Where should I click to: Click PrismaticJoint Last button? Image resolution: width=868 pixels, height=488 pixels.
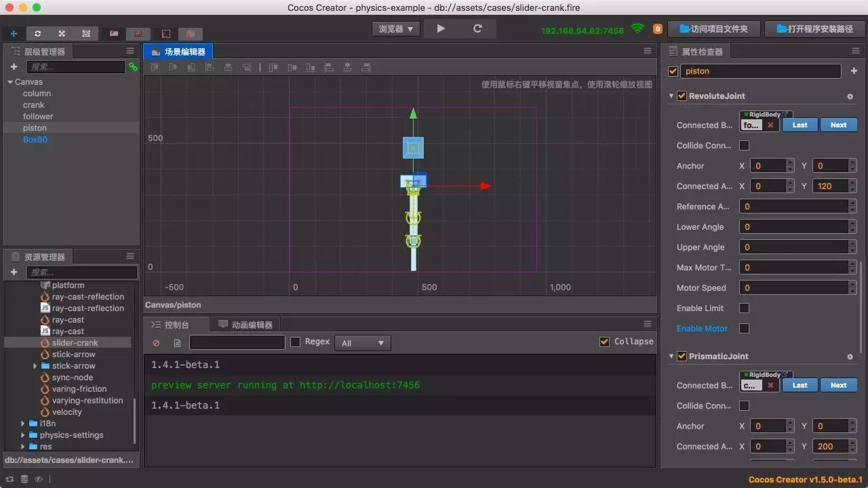pos(800,385)
